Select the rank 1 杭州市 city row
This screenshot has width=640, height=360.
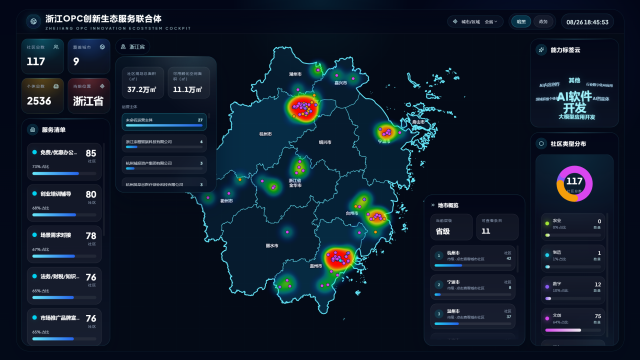click(473, 258)
